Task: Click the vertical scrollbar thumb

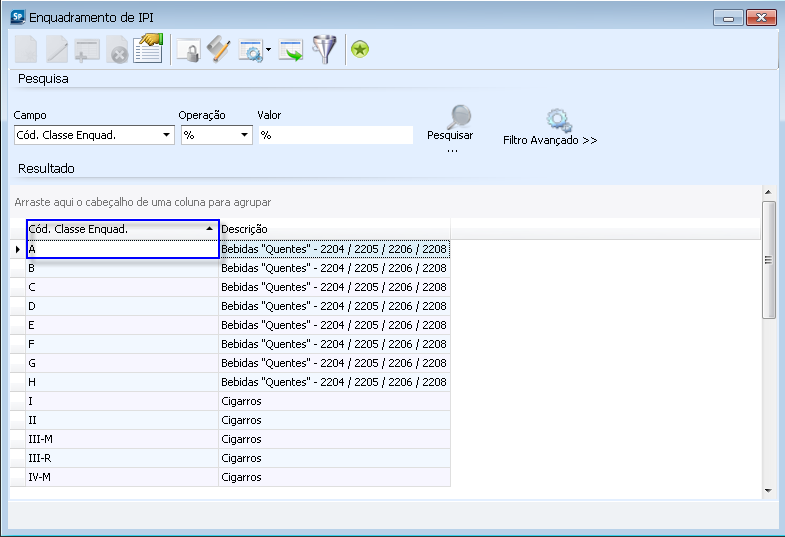Action: tap(768, 259)
